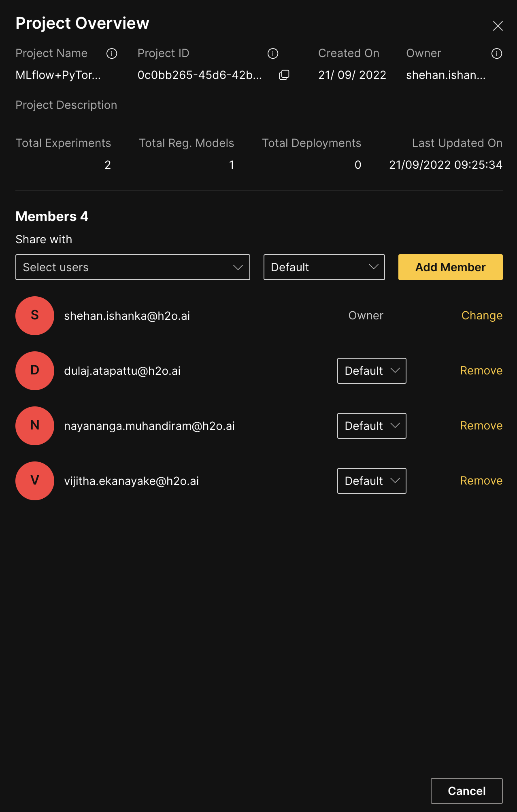Click the red V avatar for vijitha.ekanayake
The width and height of the screenshot is (517, 812).
35,481
